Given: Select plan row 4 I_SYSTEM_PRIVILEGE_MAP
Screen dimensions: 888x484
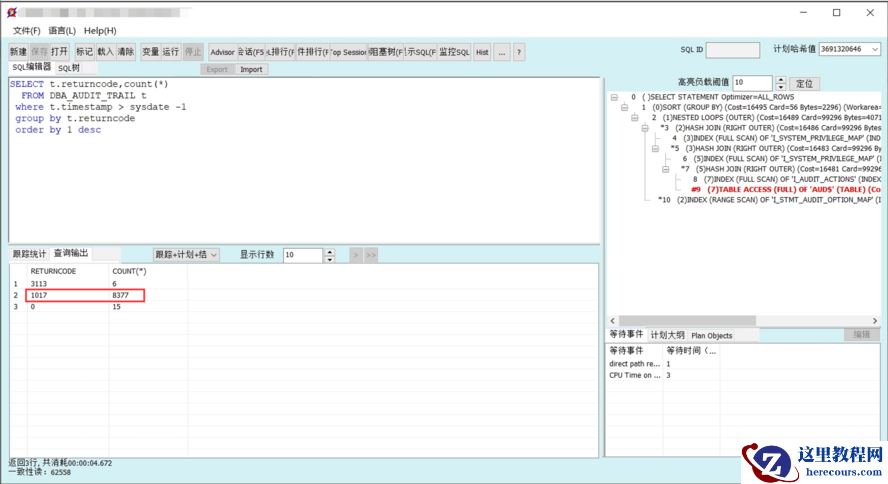Looking at the screenshot, I should point(776,138).
